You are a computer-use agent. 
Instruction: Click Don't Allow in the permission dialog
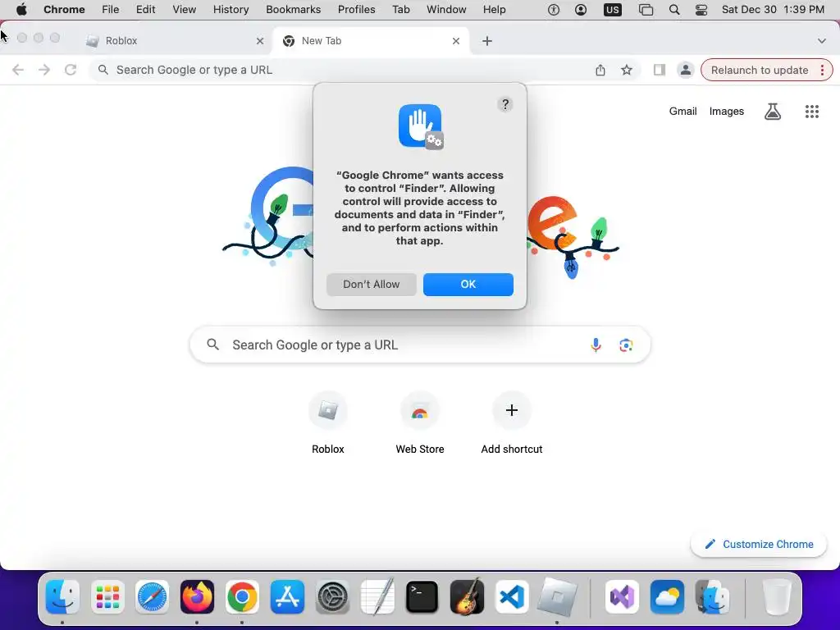(372, 285)
